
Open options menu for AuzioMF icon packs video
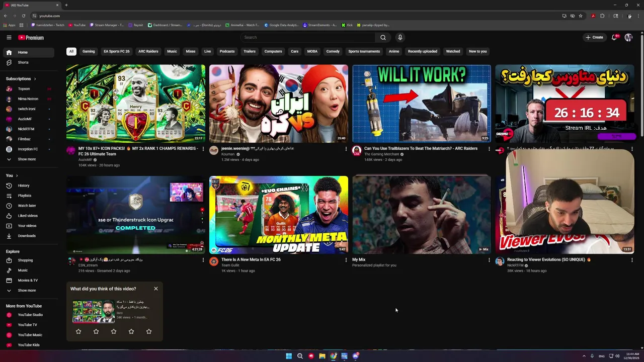203,149
